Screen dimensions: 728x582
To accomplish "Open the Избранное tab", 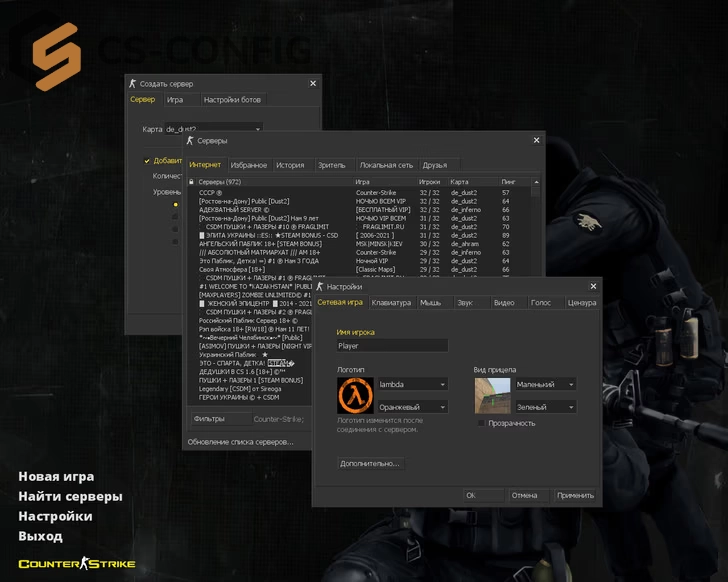I will pyautogui.click(x=249, y=165).
